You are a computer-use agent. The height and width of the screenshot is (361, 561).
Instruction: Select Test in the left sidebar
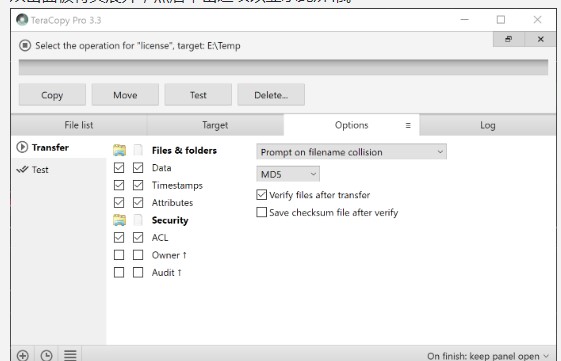59,169
